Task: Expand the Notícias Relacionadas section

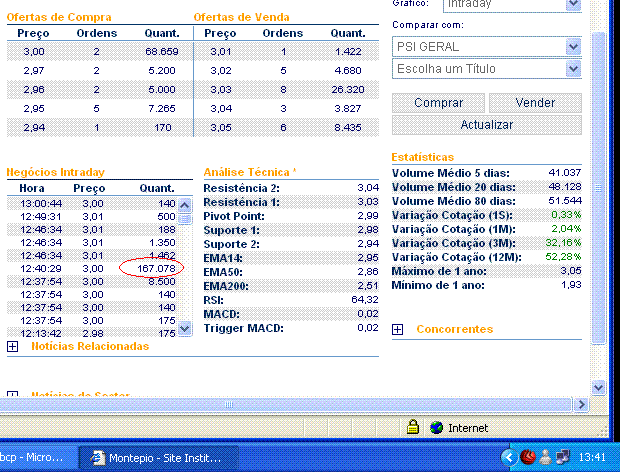Action: coord(13,347)
